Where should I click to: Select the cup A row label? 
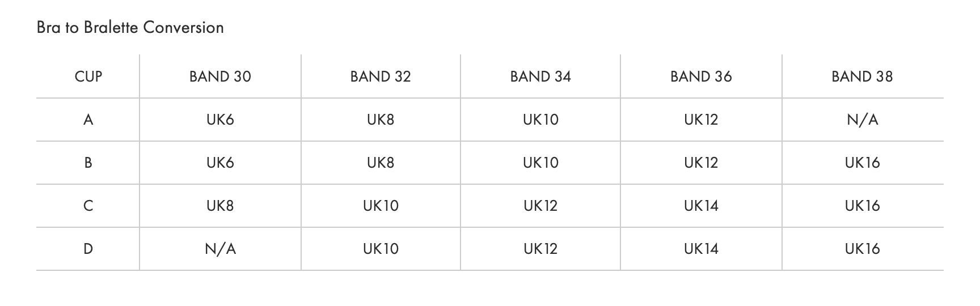click(88, 120)
